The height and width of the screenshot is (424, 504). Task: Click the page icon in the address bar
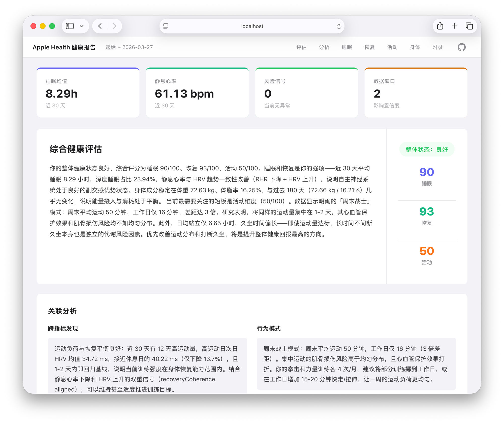coord(166,26)
